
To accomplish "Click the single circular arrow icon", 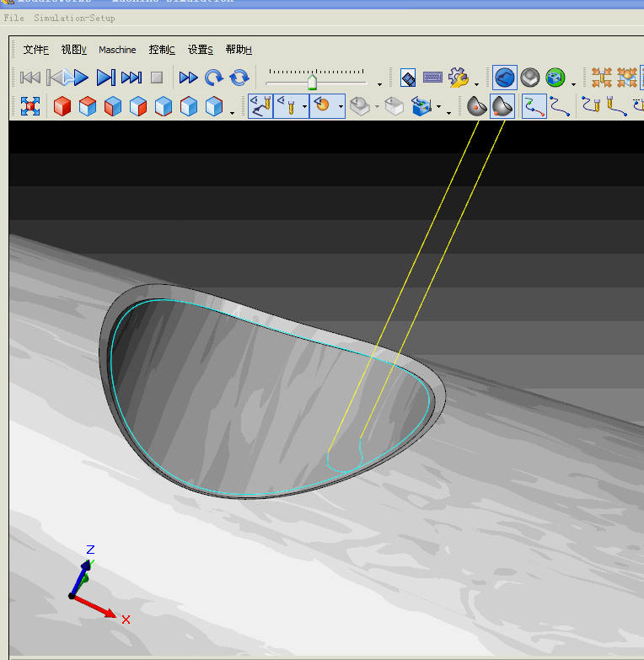I will pyautogui.click(x=214, y=78).
